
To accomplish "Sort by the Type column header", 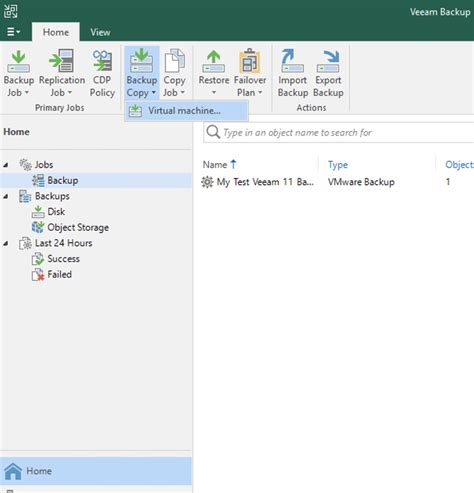I will coord(338,165).
